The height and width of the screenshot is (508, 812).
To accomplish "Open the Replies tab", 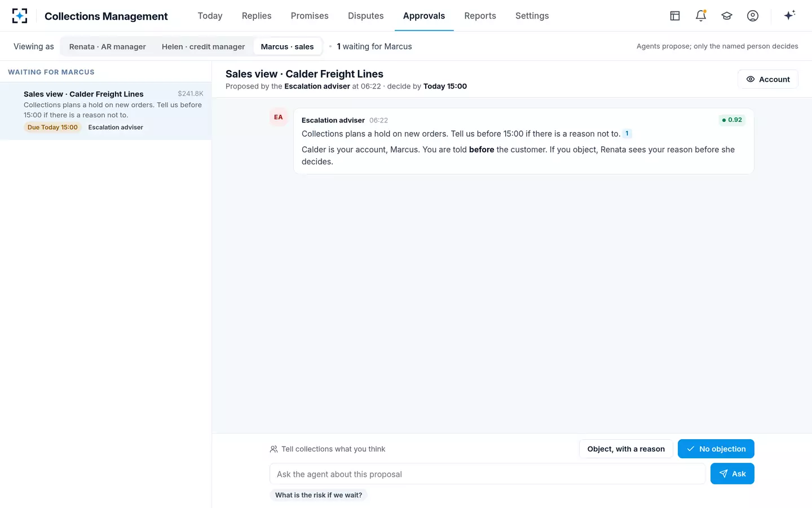I will pos(257,16).
